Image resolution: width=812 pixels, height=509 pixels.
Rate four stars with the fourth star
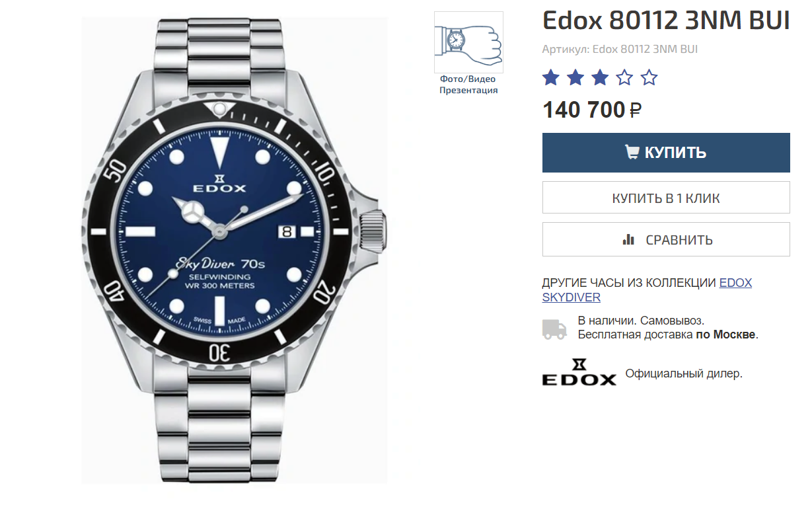click(624, 78)
